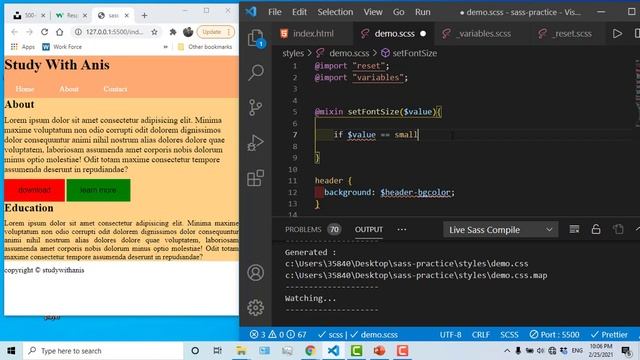This screenshot has width=640, height=360.
Task: Open the Edit menu
Action: 299,12
